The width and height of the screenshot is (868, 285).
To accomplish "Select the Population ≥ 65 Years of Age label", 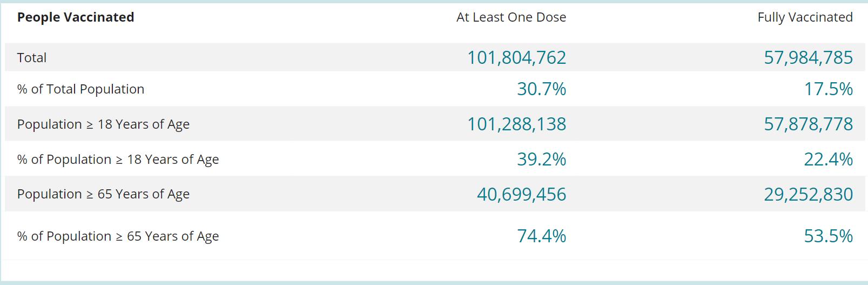I will 103,194.
